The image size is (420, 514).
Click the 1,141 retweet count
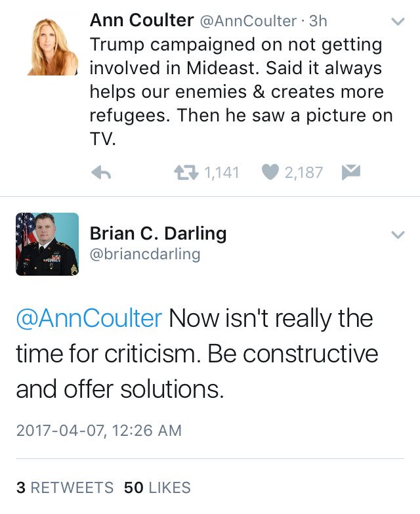221,173
